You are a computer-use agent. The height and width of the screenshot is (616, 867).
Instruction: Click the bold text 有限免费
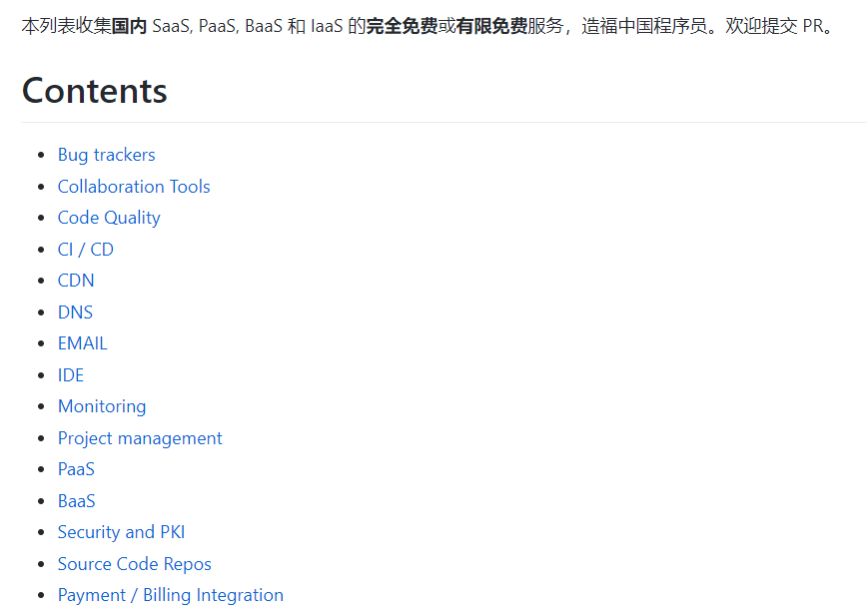491,26
